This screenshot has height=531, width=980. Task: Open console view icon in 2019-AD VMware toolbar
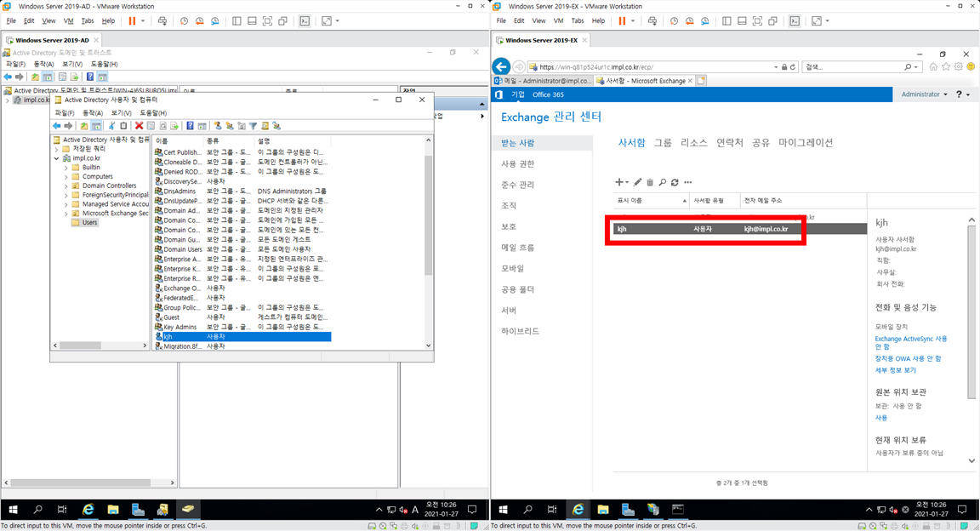click(305, 20)
